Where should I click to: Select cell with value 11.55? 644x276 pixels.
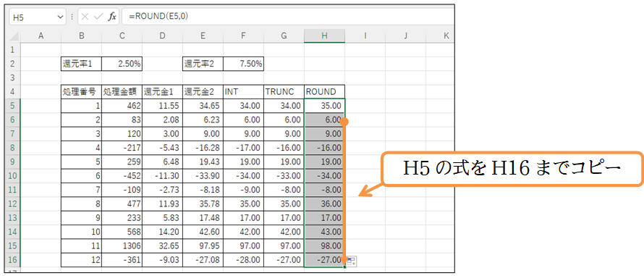pos(163,106)
